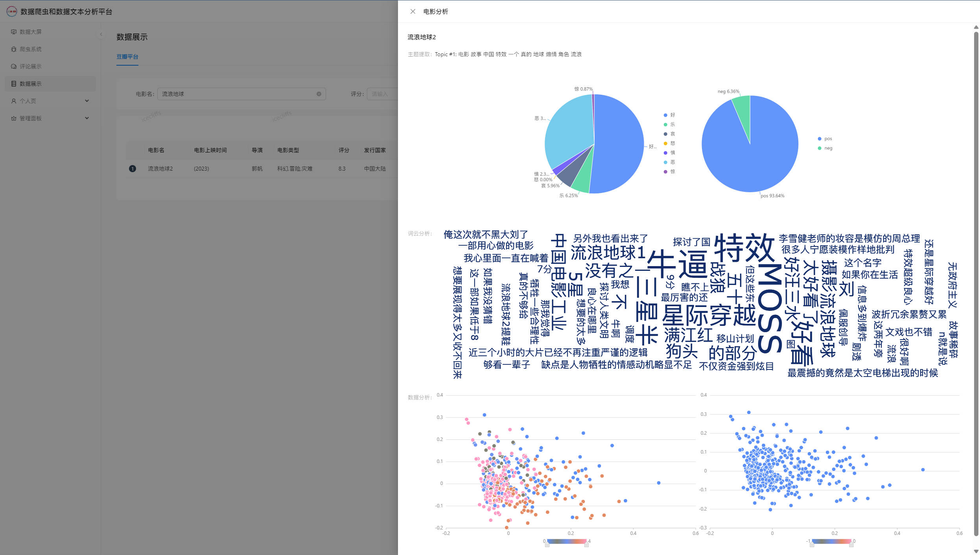Screen dimensions: 980x555
Task: Click the 数据大屏 sidebar icon
Action: [x=14, y=32]
